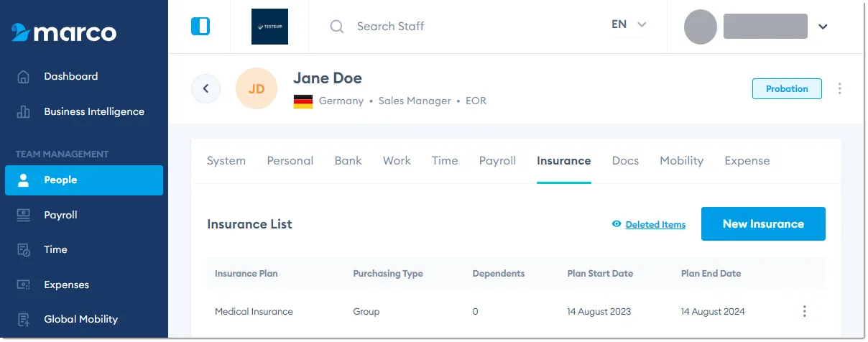Click the Group purchasing type cell

(366, 312)
